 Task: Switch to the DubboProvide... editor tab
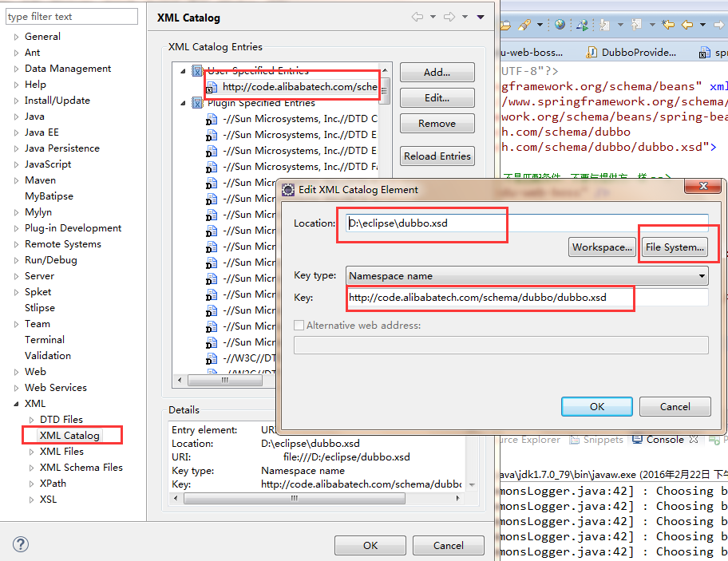click(631, 53)
